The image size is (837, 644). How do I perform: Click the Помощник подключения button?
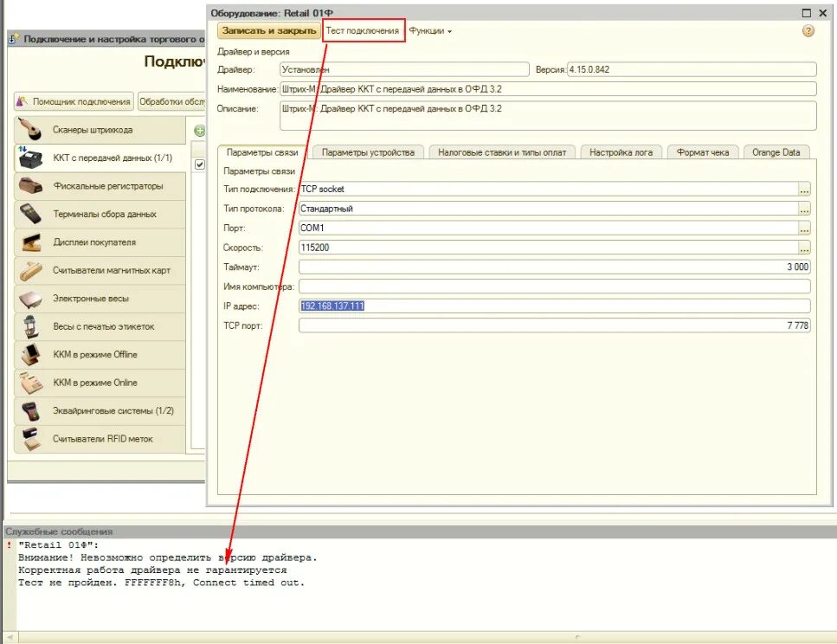click(74, 101)
